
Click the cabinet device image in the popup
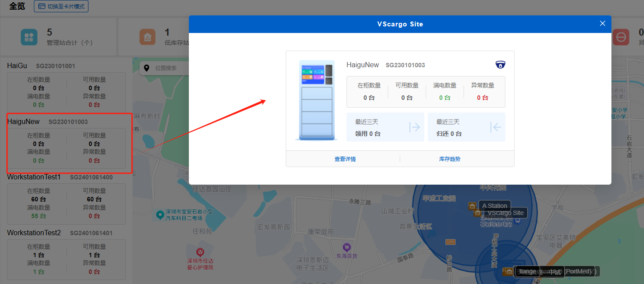coord(316,100)
